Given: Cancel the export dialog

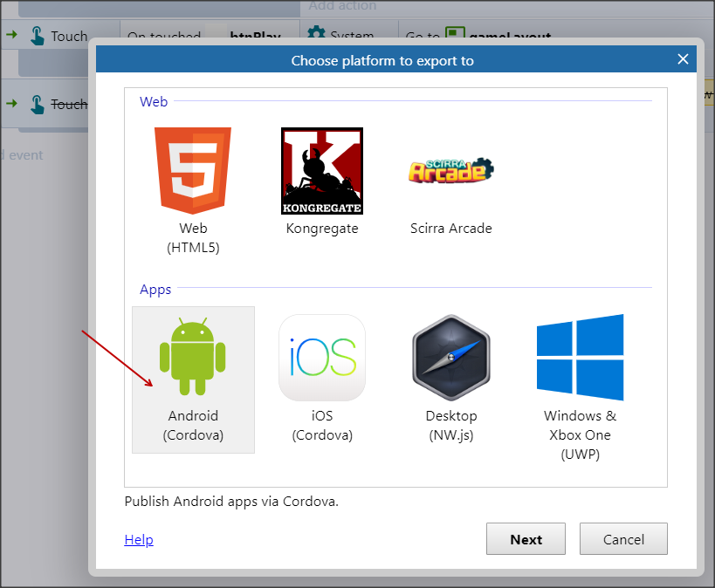Looking at the screenshot, I should [x=623, y=539].
